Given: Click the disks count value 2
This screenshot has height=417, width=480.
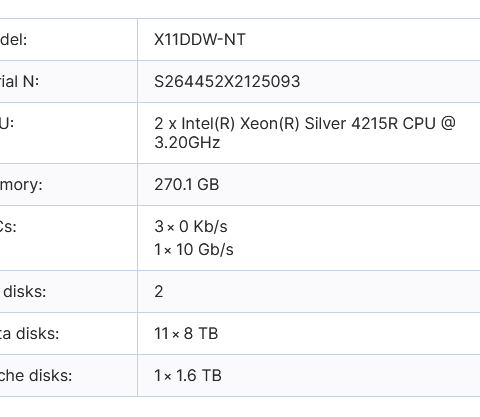Looking at the screenshot, I should 159,292.
